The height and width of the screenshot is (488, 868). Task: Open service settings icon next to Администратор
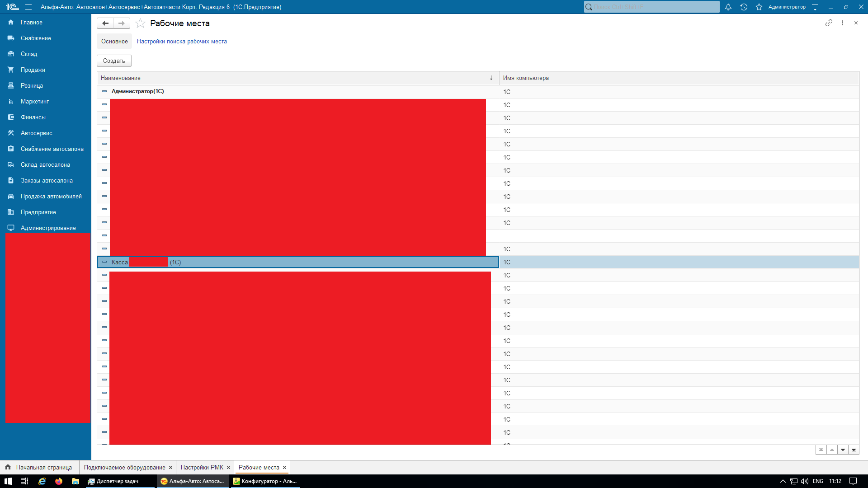click(x=815, y=7)
